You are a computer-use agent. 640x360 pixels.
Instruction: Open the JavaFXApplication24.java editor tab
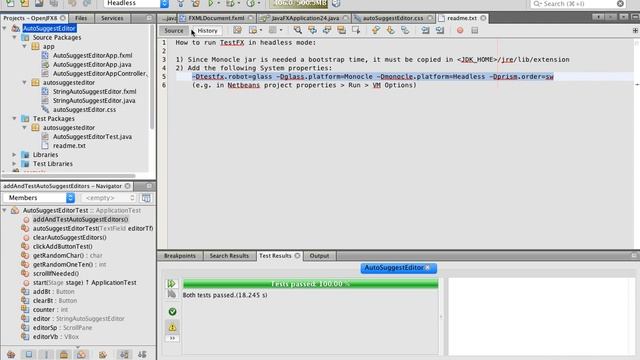[305, 18]
